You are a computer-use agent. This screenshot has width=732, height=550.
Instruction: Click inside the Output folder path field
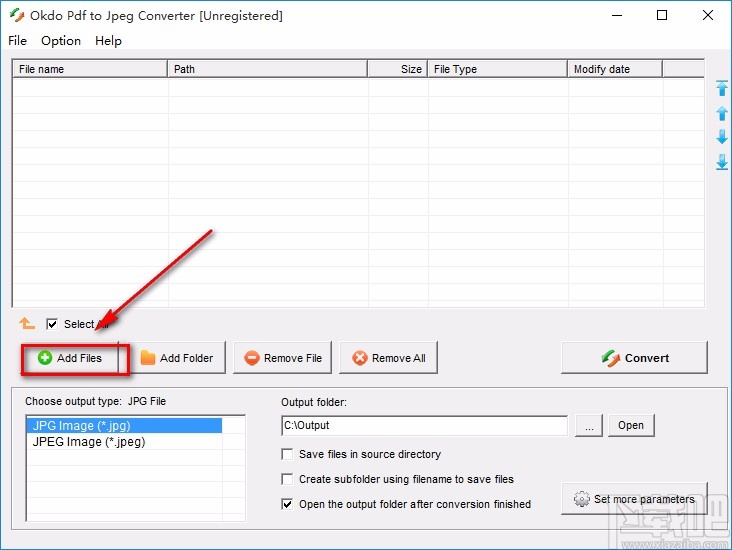(424, 425)
